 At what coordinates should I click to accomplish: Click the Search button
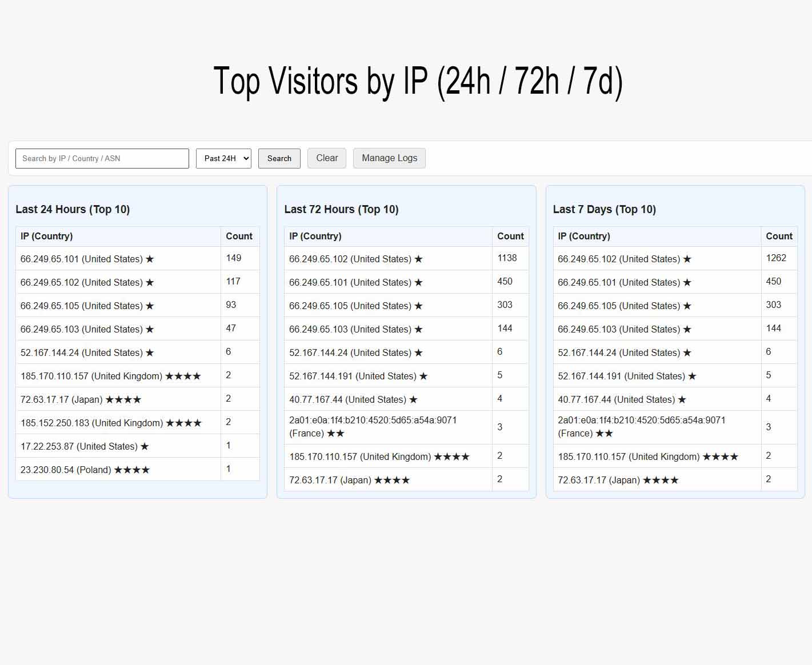click(279, 158)
